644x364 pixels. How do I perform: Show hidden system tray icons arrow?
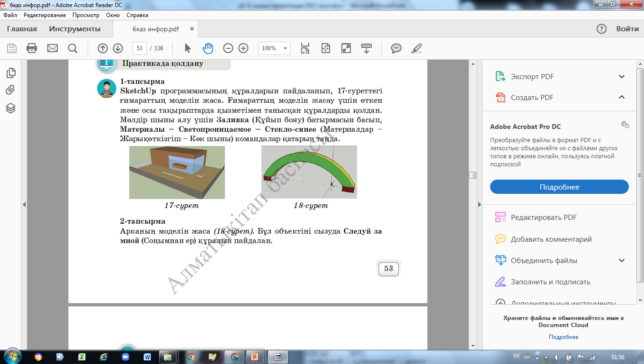click(x=546, y=357)
